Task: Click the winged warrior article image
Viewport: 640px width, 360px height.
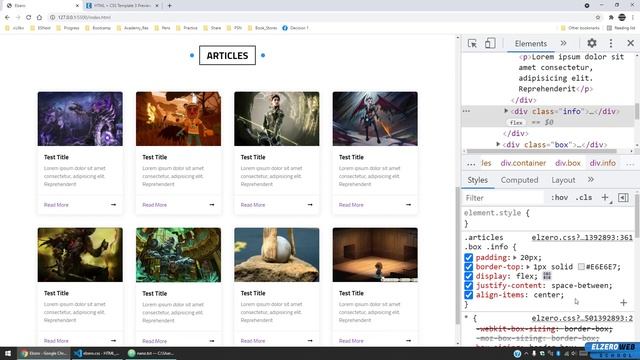Action: point(375,119)
